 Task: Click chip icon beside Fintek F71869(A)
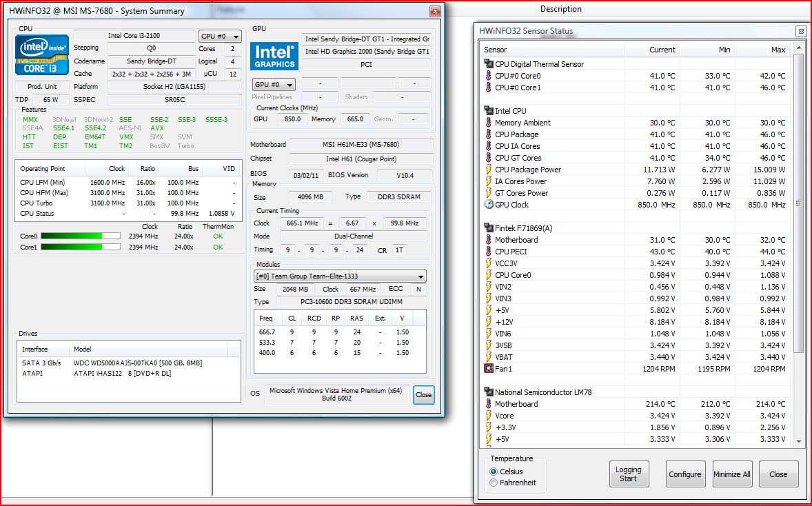coord(488,227)
